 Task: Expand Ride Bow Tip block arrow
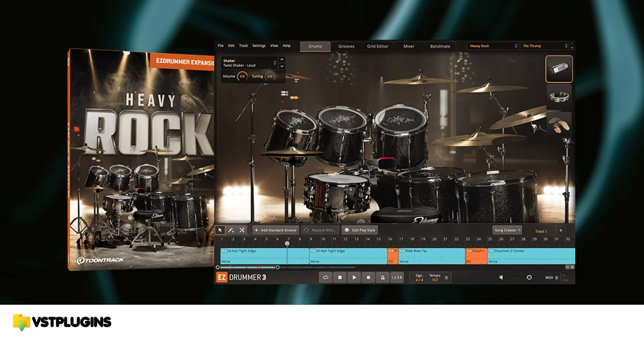click(402, 251)
